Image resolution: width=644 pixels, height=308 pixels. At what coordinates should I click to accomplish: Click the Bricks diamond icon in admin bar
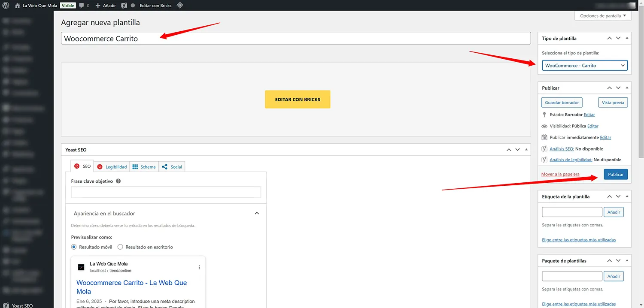coord(180,6)
